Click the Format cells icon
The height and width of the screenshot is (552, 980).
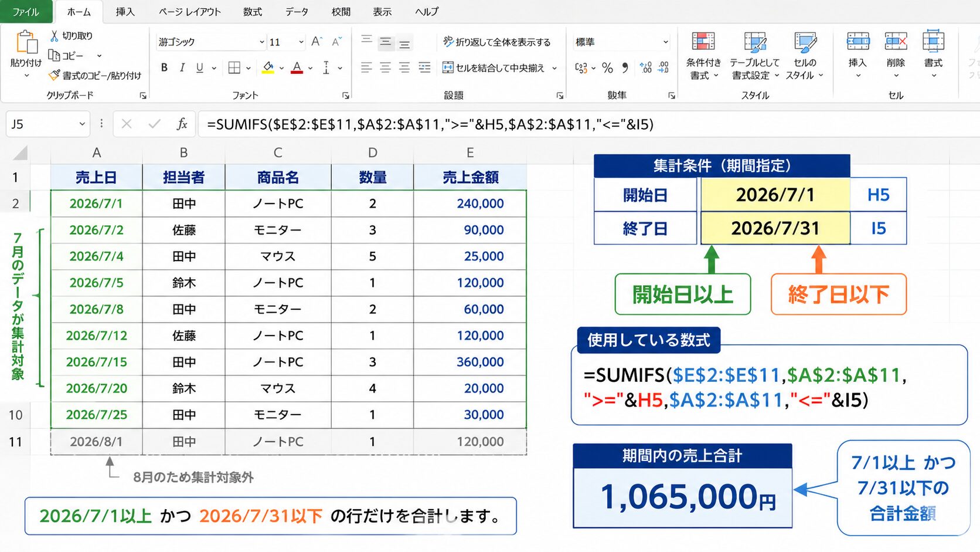[933, 42]
